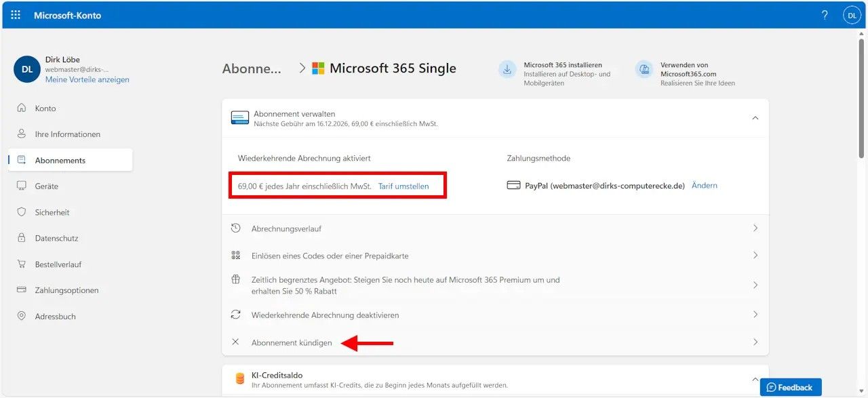This screenshot has height=398, width=868.
Task: Go to Zahlungsoptionen in the sidebar
Action: point(66,290)
